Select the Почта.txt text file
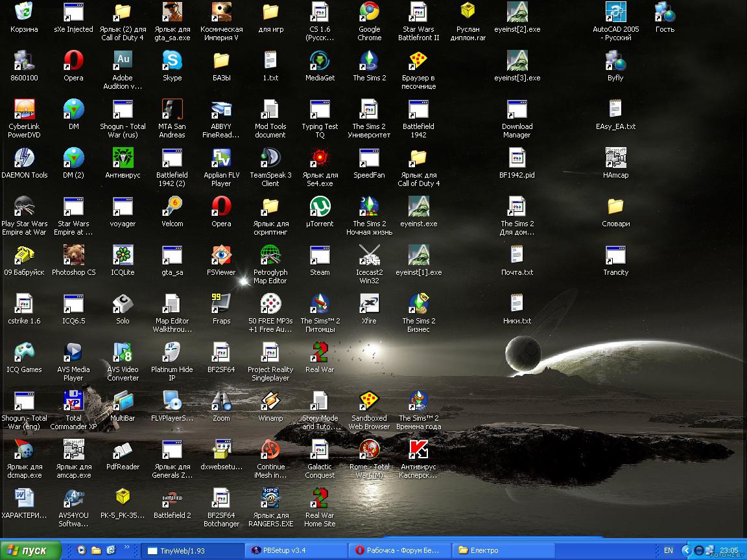This screenshot has height=560, width=747. click(x=517, y=255)
